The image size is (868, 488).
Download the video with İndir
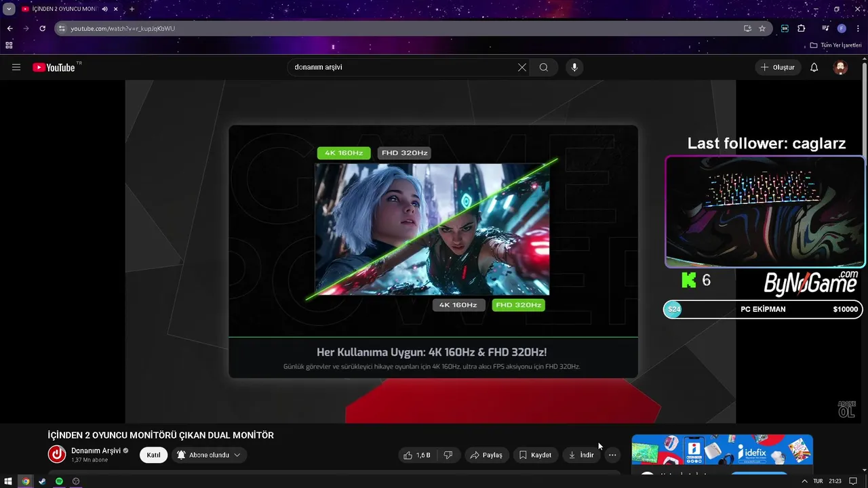pos(581,455)
